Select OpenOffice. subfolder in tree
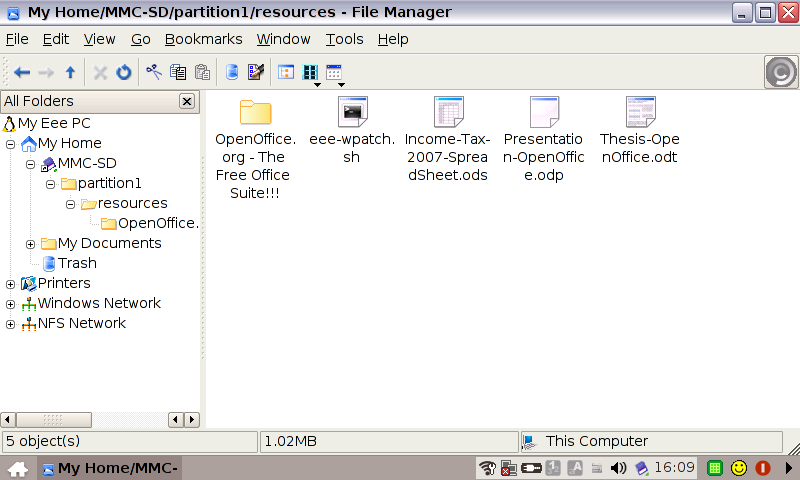 158,223
